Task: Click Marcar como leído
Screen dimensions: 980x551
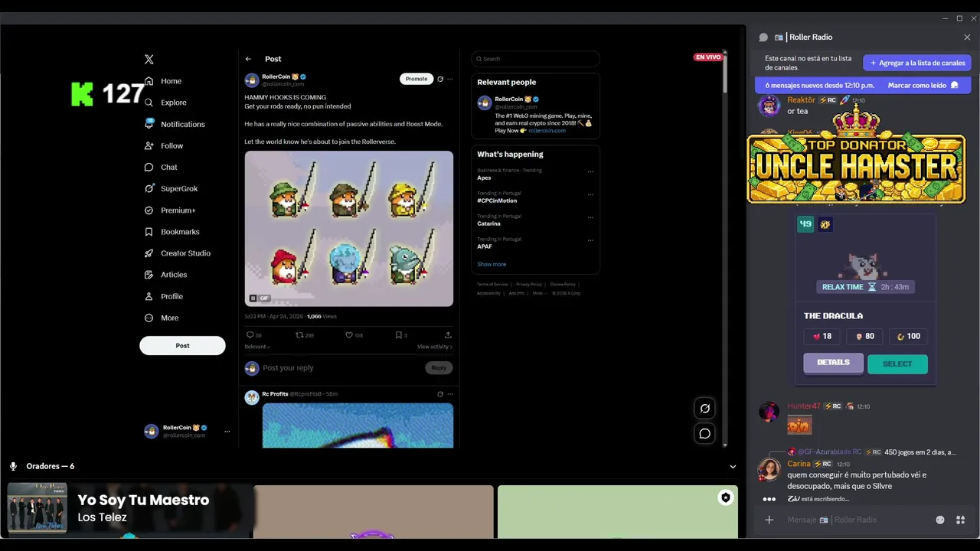Action: tap(923, 86)
